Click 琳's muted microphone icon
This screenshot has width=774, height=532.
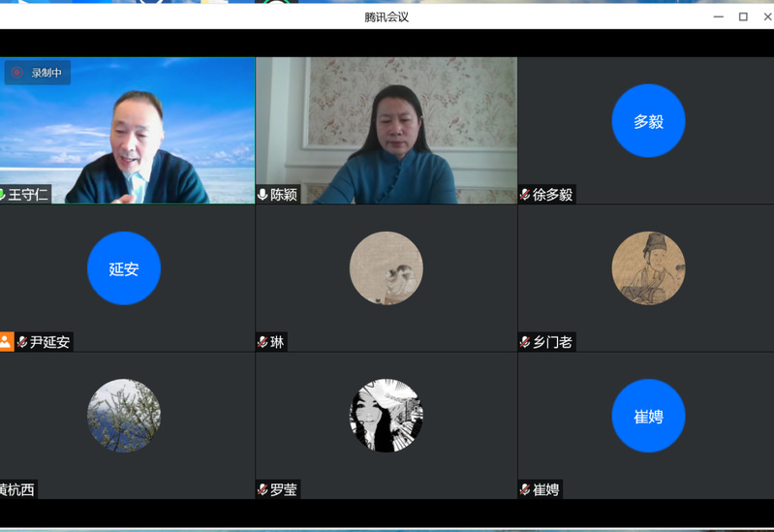tap(263, 342)
